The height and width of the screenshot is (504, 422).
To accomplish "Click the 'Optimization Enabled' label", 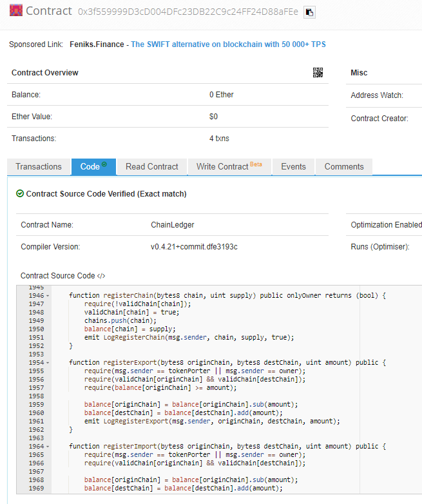I will 386,225.
